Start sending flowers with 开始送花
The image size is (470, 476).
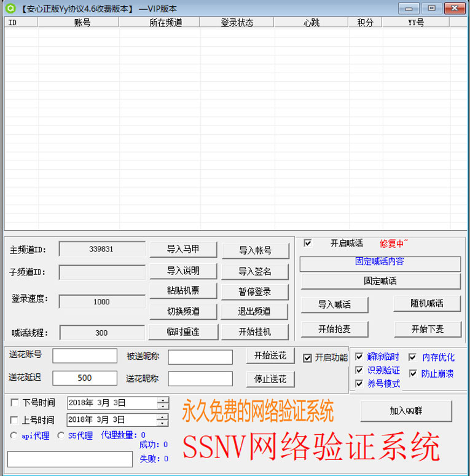pos(270,355)
